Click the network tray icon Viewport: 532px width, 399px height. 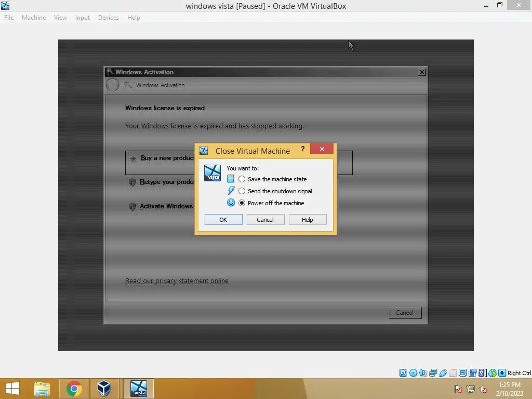pos(471,389)
